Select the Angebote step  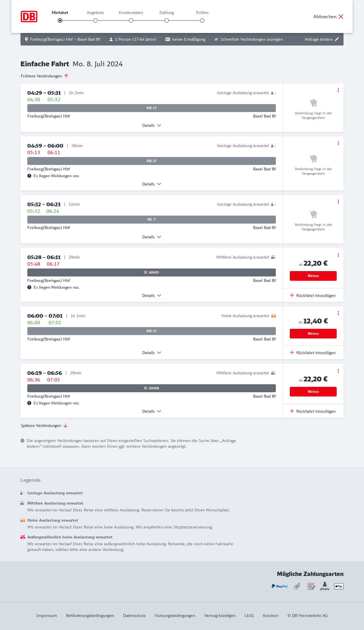pos(96,20)
